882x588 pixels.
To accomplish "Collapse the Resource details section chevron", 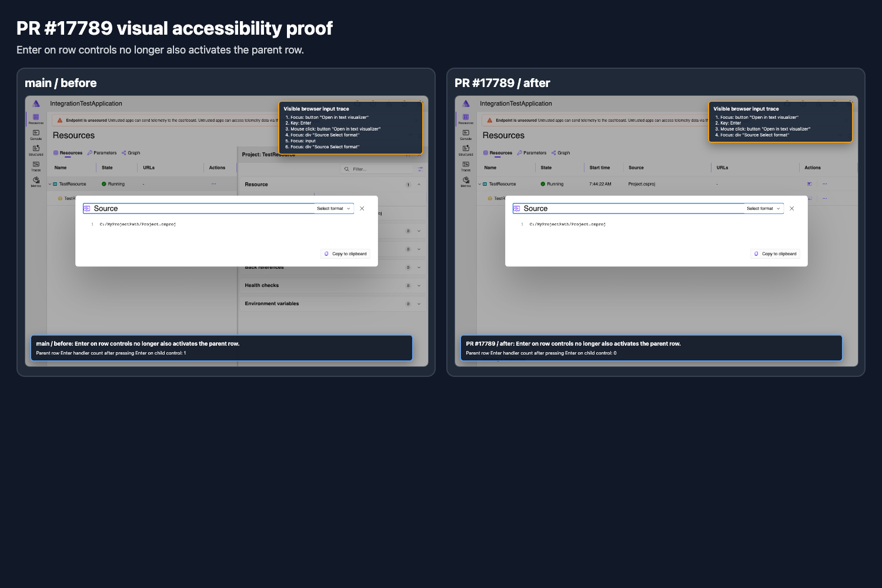I will 419,185.
